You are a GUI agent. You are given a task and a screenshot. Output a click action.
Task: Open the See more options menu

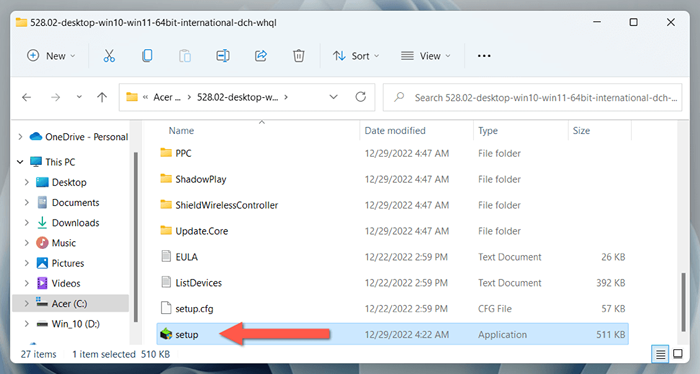click(x=484, y=56)
